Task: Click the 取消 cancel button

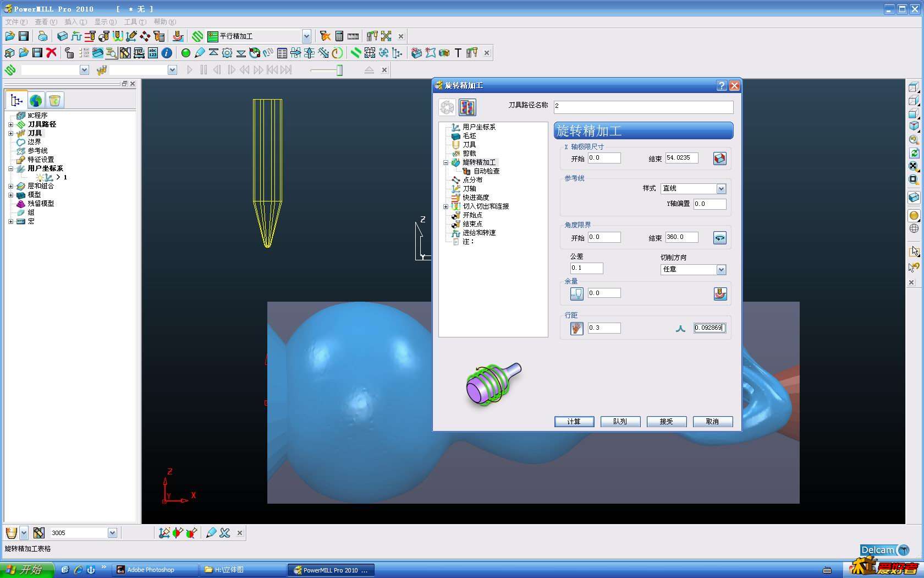Action: click(x=713, y=422)
